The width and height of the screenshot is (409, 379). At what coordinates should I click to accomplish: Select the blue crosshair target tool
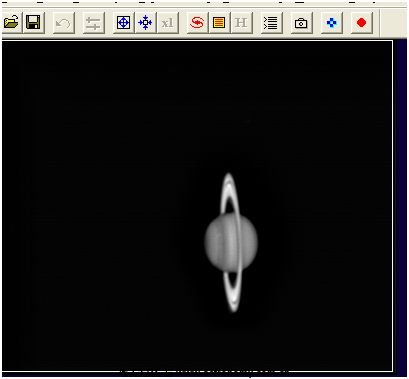click(x=123, y=23)
